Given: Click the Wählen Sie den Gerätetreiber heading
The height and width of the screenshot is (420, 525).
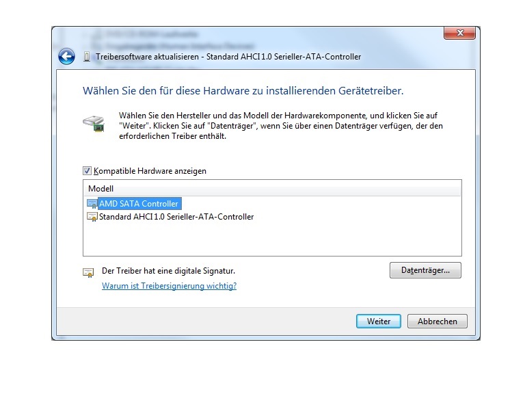Looking at the screenshot, I should point(243,91).
